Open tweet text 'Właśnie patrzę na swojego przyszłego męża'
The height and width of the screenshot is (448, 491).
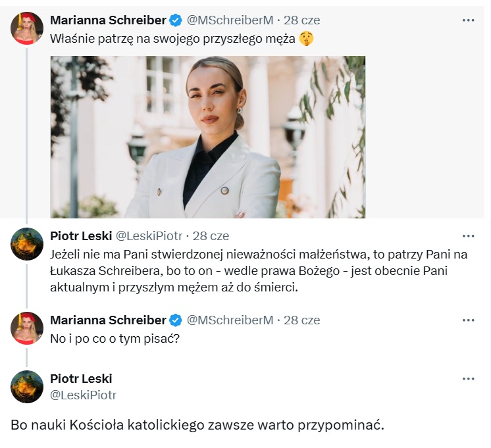pyautogui.click(x=174, y=39)
